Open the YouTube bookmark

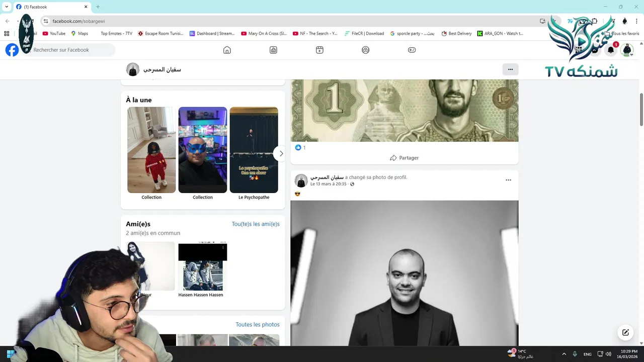pyautogui.click(x=54, y=34)
